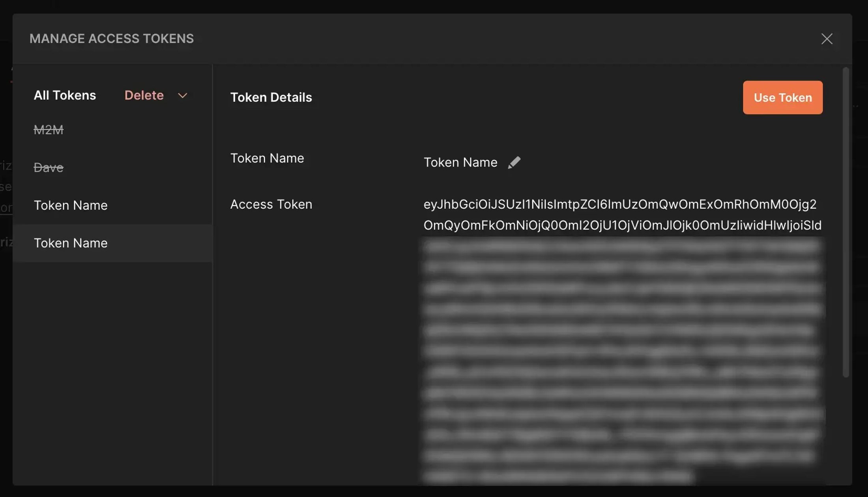Click the strikethrough M2M token item
This screenshot has height=497, width=868.
(48, 129)
